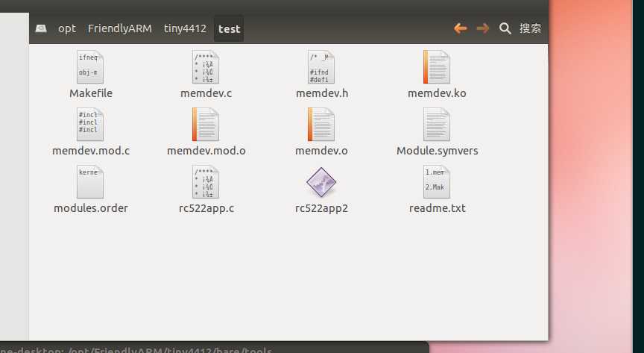Select the memdev.h header file icon

321,66
